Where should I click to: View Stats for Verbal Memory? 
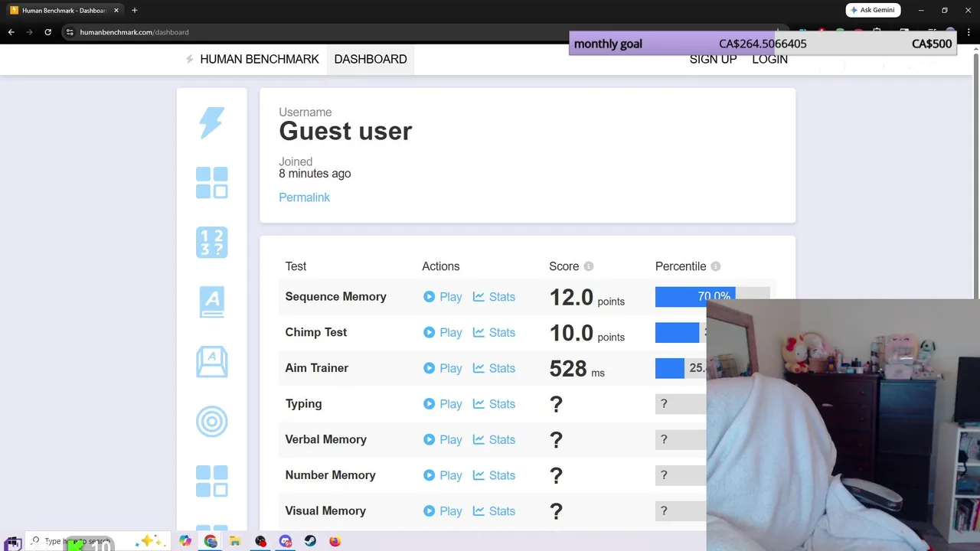(x=494, y=440)
